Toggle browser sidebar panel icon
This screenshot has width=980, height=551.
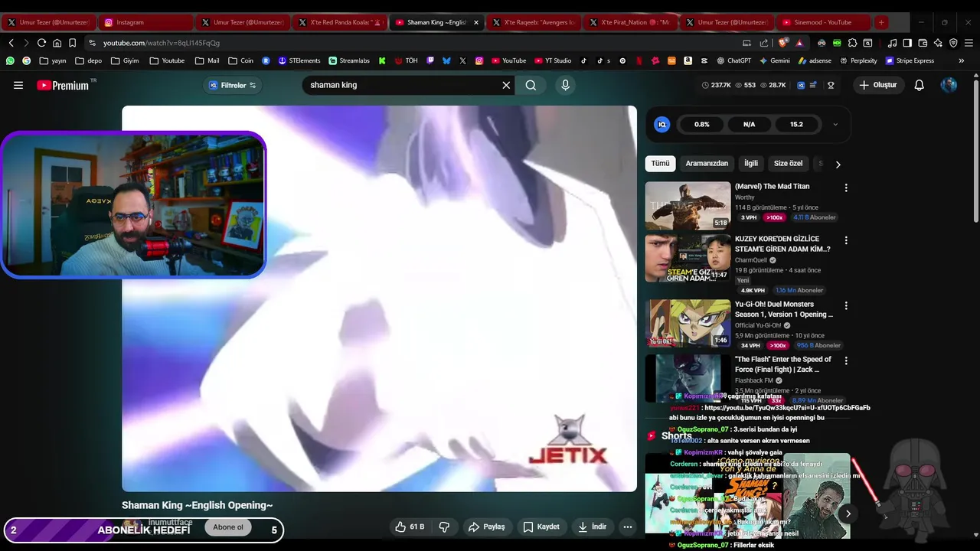click(907, 43)
